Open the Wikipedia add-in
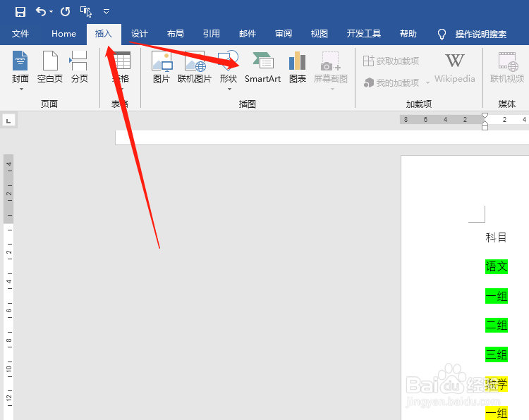 pos(454,68)
